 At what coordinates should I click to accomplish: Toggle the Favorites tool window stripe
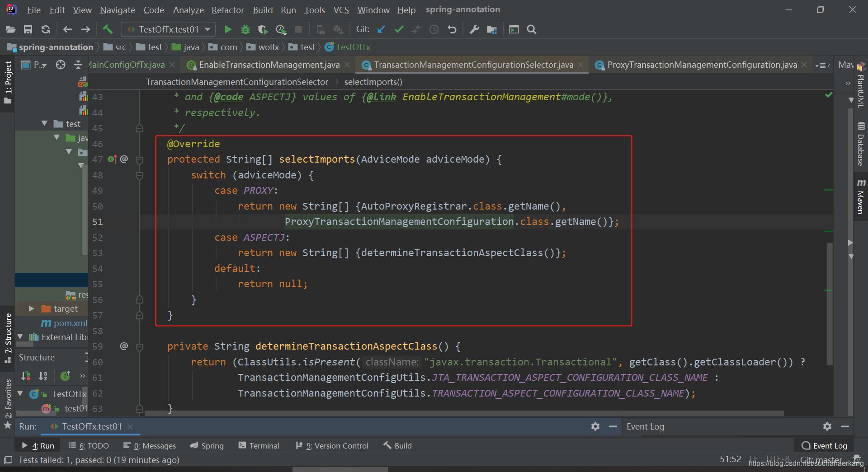click(x=8, y=404)
